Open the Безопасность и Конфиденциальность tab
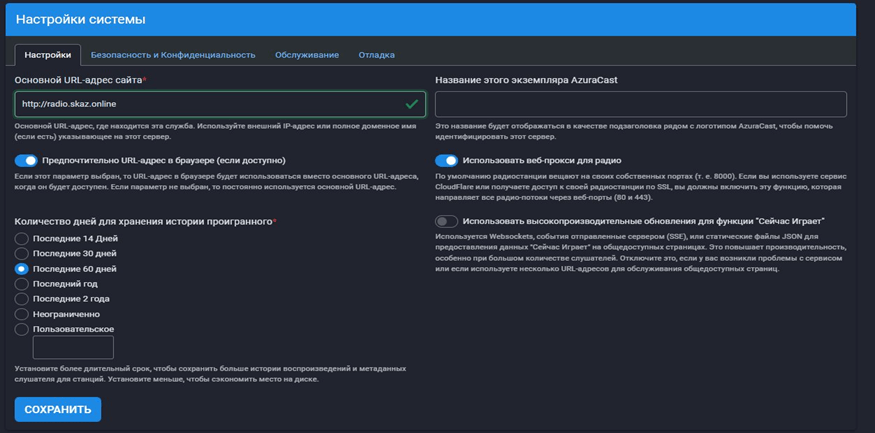Viewport: 875px width, 433px height. pos(173,55)
